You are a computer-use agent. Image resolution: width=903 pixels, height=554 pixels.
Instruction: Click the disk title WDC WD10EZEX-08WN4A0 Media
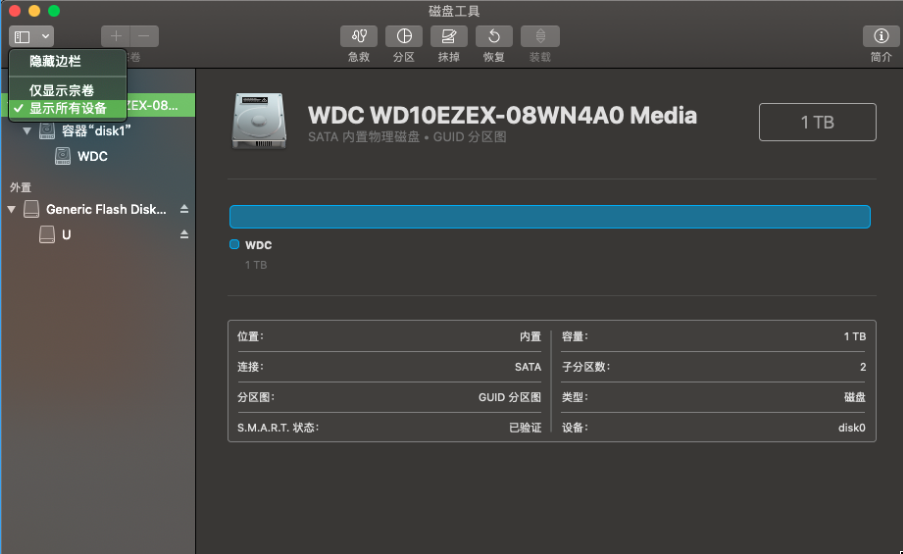(502, 116)
